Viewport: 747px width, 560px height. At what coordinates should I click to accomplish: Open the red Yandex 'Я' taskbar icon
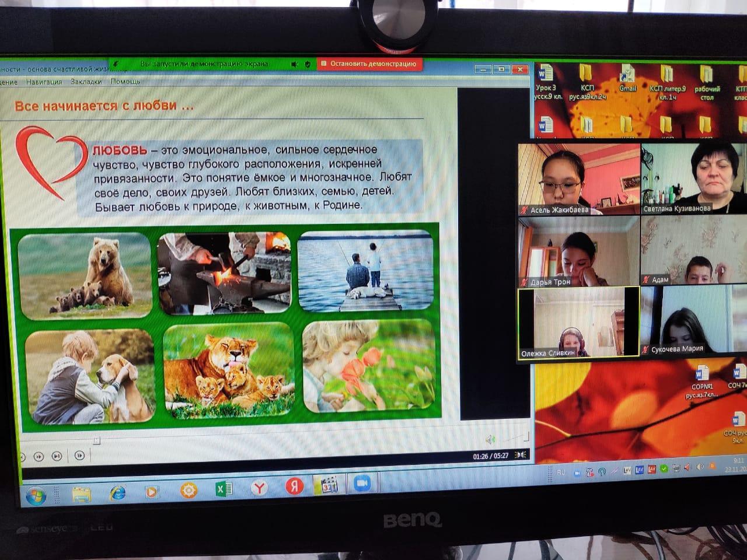coord(294,486)
